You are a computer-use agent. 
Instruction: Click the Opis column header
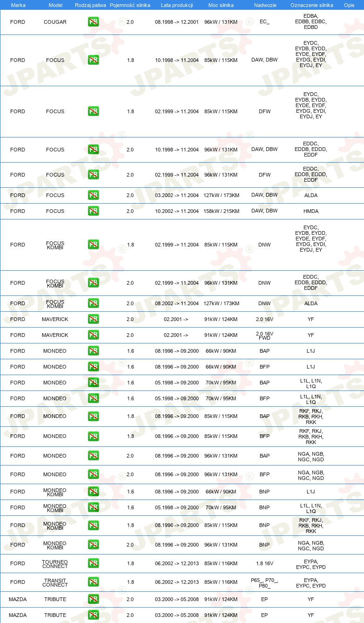coord(349,5)
